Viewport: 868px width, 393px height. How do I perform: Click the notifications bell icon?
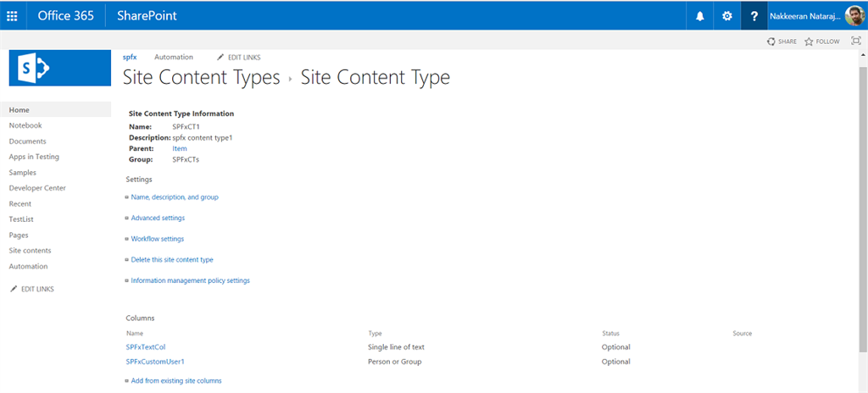coord(700,15)
